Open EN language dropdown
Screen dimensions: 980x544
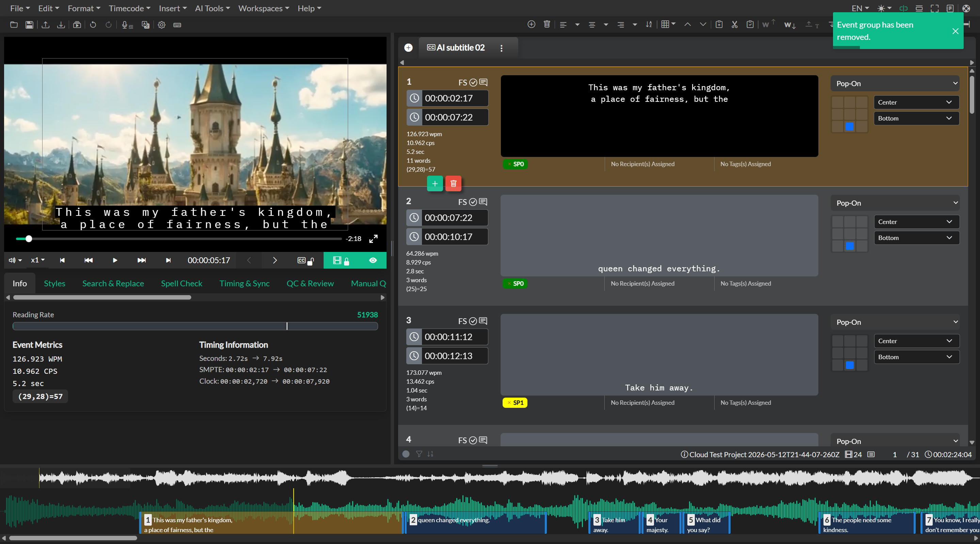(860, 9)
